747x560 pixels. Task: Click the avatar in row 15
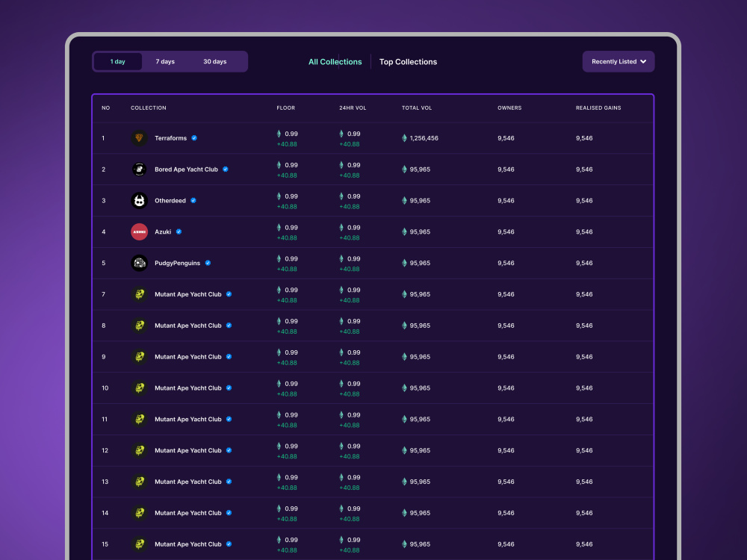[x=139, y=544]
